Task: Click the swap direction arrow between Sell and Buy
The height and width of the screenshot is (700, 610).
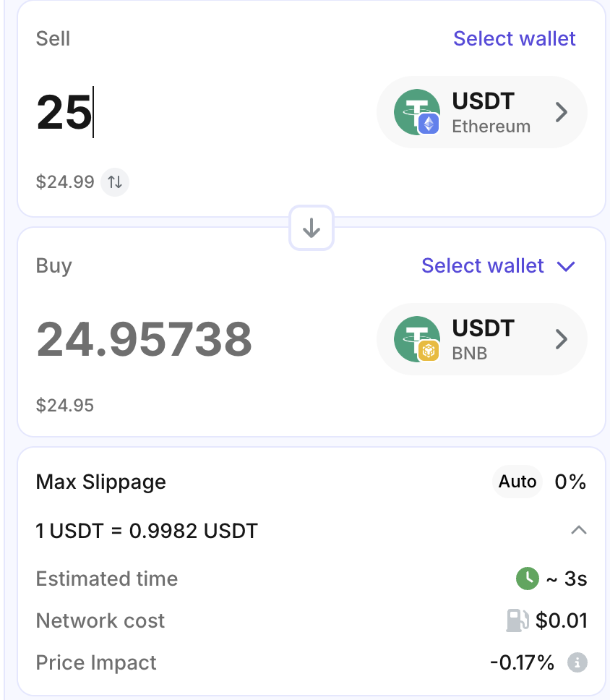Action: (312, 228)
